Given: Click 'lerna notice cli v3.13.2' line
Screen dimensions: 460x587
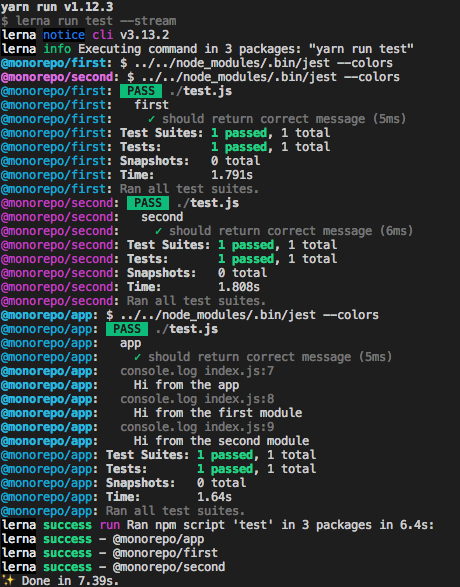Looking at the screenshot, I should point(85,35).
